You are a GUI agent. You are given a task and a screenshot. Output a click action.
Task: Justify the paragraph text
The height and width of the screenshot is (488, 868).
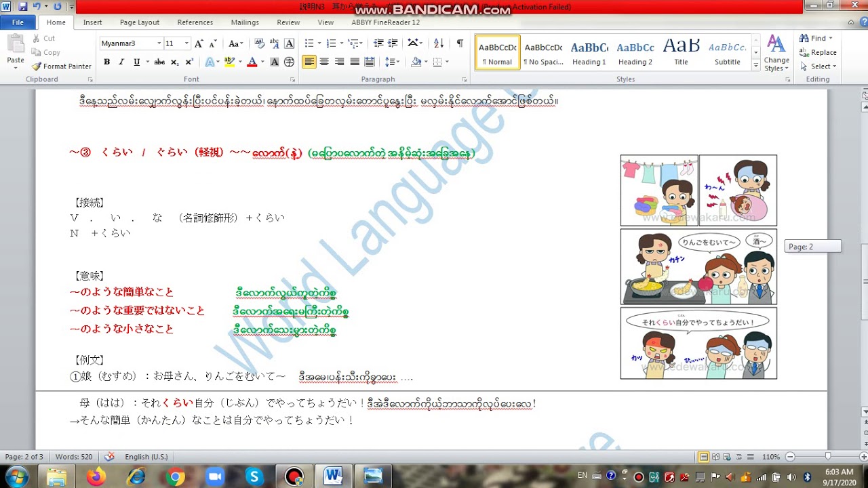354,62
